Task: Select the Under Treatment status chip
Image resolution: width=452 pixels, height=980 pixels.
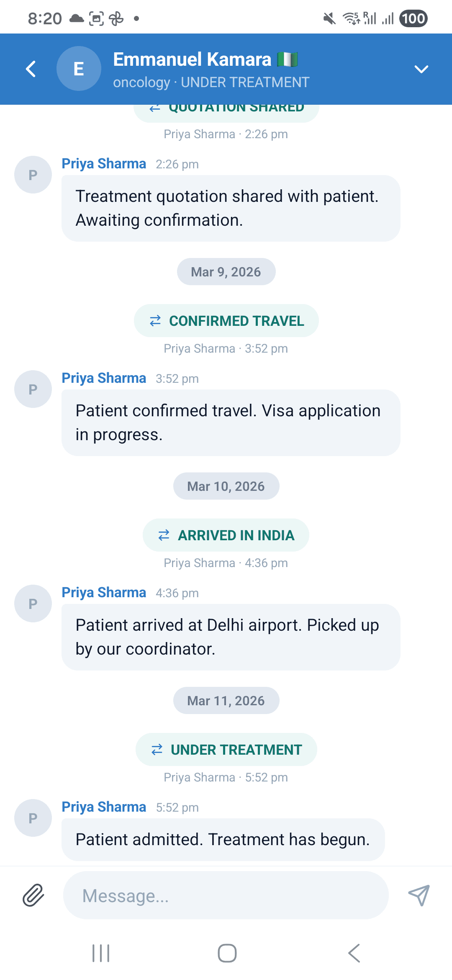Action: coord(226,750)
